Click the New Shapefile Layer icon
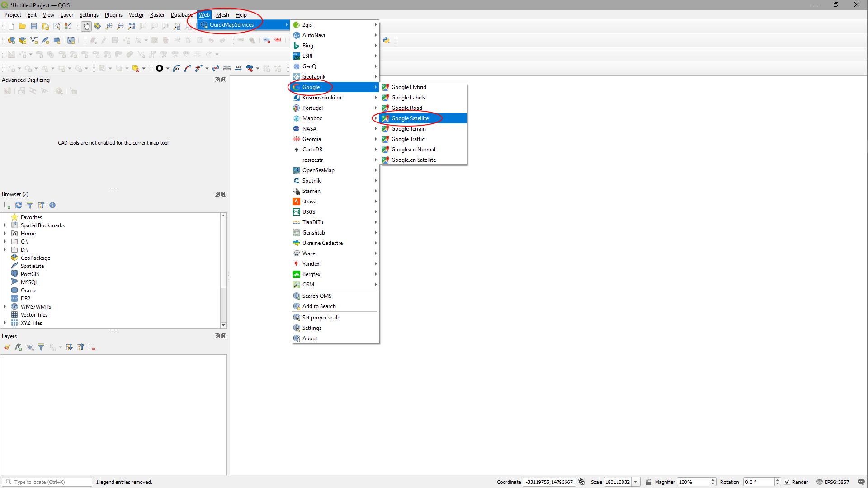 pos(34,40)
